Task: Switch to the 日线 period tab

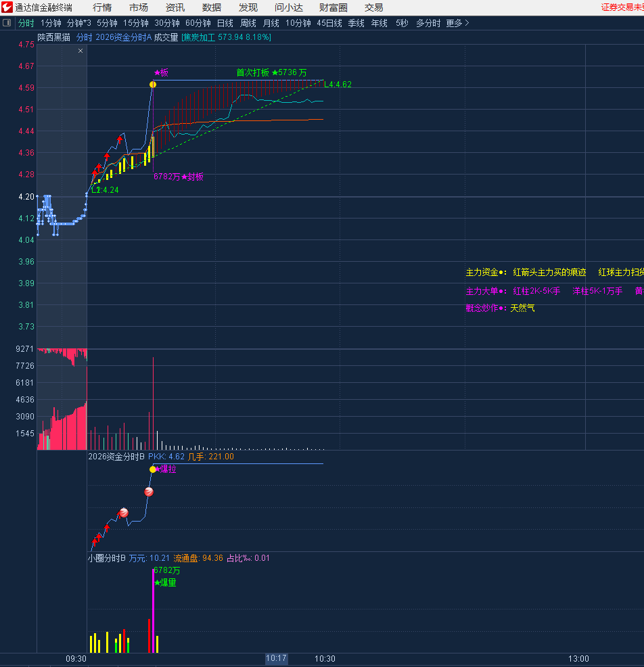Action: 225,23
